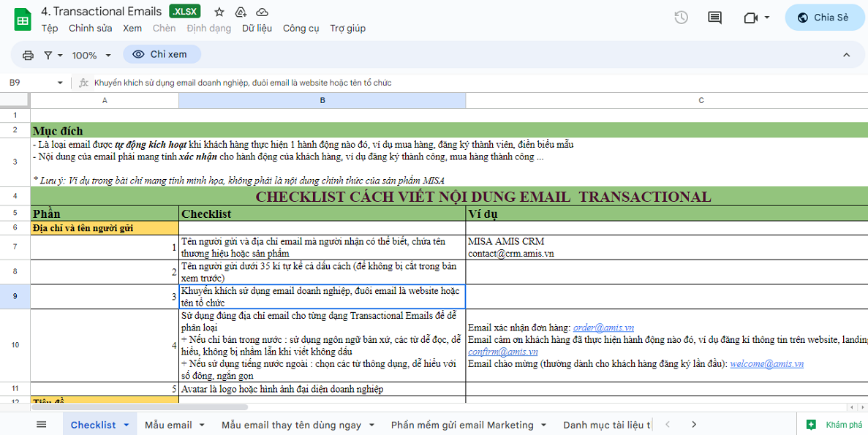
Task: Select the Ví dụ header cell
Action: tap(667, 213)
